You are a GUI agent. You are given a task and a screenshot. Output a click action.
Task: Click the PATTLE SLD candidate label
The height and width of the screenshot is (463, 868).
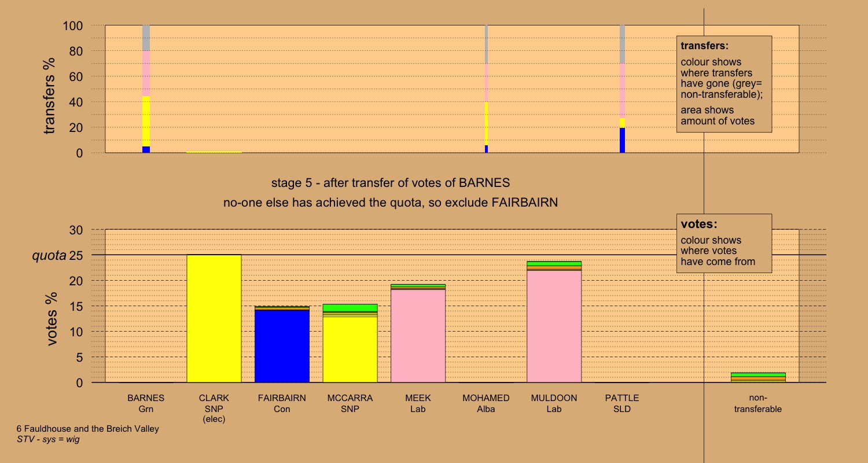[x=622, y=403]
